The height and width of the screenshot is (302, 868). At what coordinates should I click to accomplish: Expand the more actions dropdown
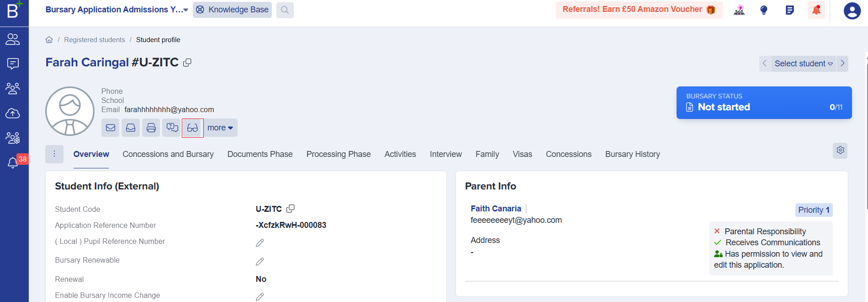tap(220, 128)
